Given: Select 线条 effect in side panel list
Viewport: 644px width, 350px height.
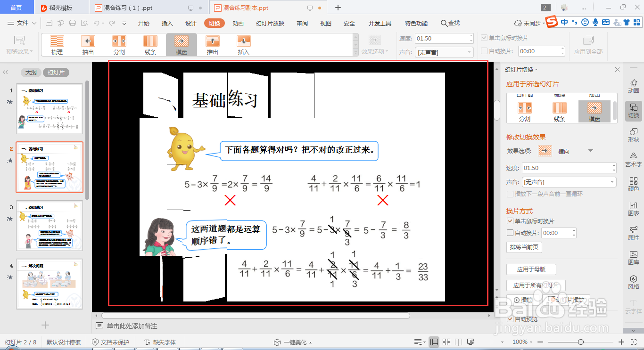Looking at the screenshot, I should tap(560, 112).
